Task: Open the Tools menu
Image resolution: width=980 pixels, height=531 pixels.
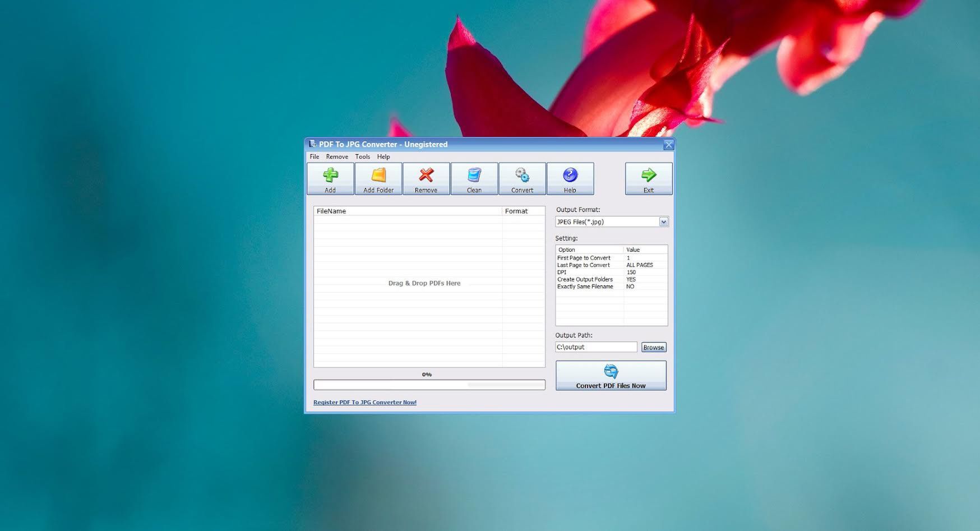Action: coord(362,156)
